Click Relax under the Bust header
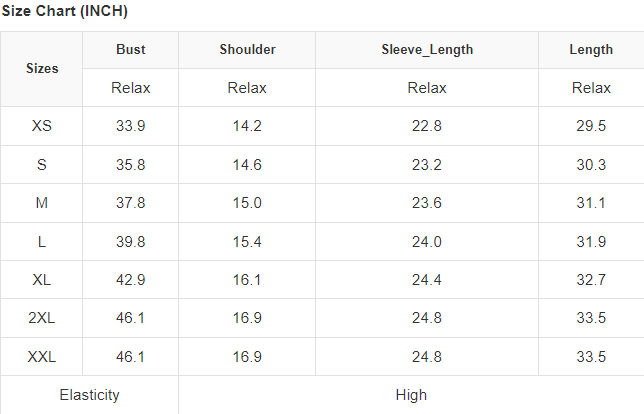The width and height of the screenshot is (644, 414). point(131,88)
